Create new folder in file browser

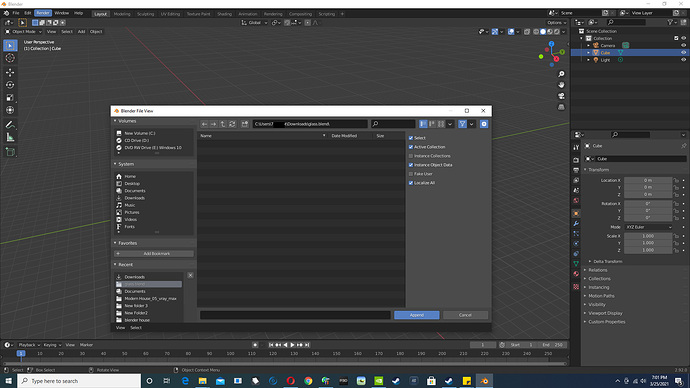point(245,124)
